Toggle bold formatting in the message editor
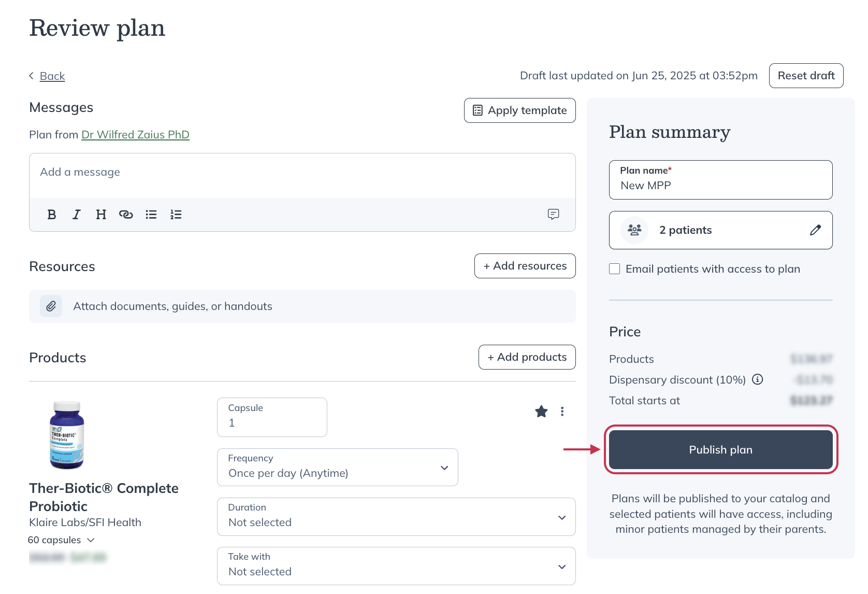868x594 pixels. (x=51, y=214)
